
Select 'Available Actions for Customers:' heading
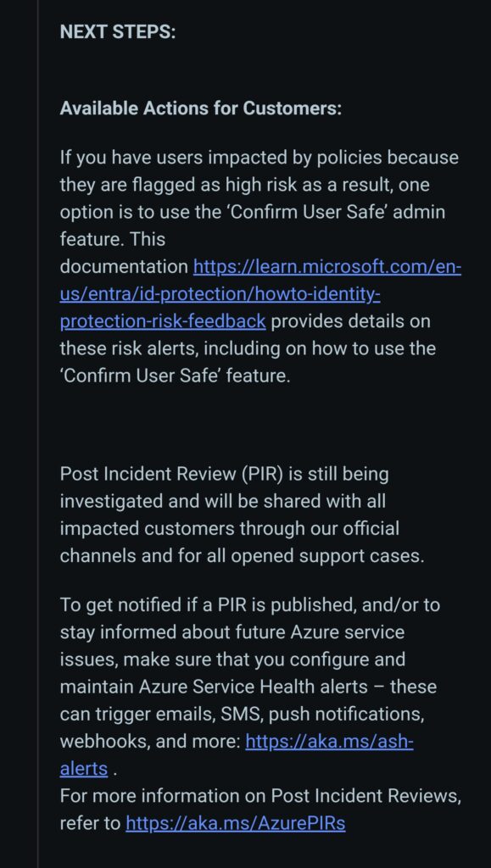(201, 108)
